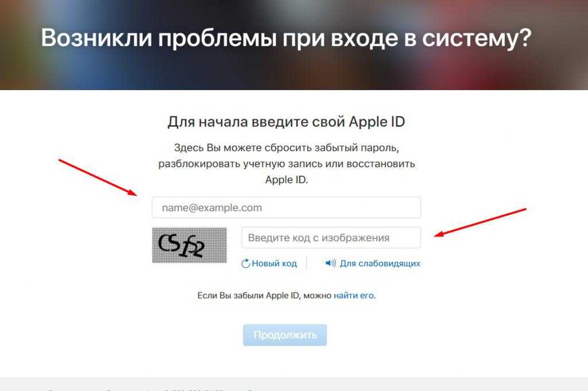Request a new code via Новый код
Viewport: 588px width, 391px height.
pos(274,264)
